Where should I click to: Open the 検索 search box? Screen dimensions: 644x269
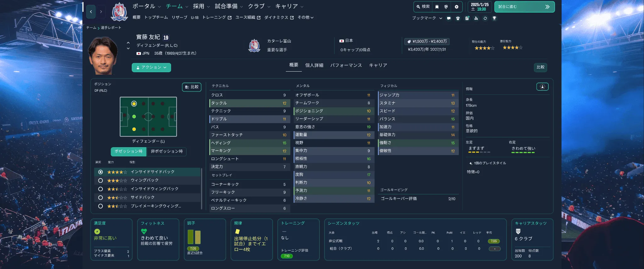423,7
